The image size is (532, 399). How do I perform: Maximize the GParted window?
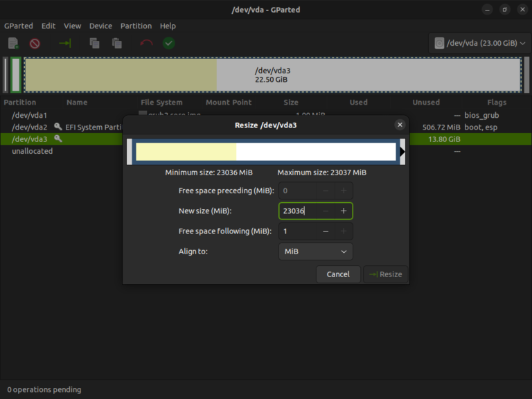tap(505, 10)
